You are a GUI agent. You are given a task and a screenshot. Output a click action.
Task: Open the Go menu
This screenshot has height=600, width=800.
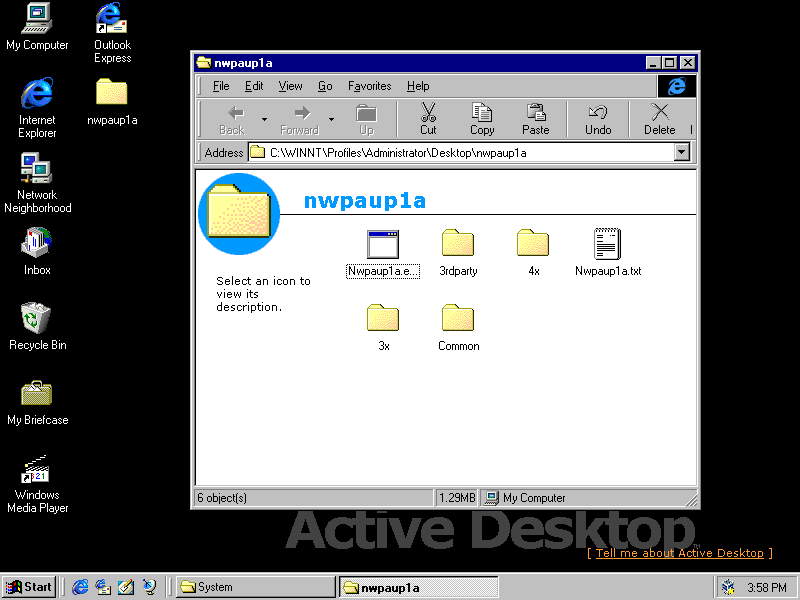coord(325,86)
